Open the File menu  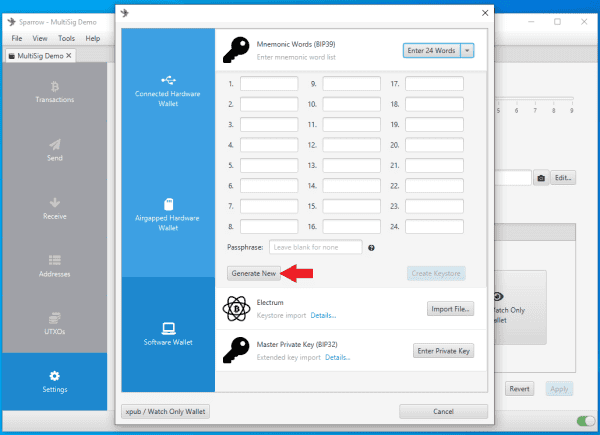(16, 38)
